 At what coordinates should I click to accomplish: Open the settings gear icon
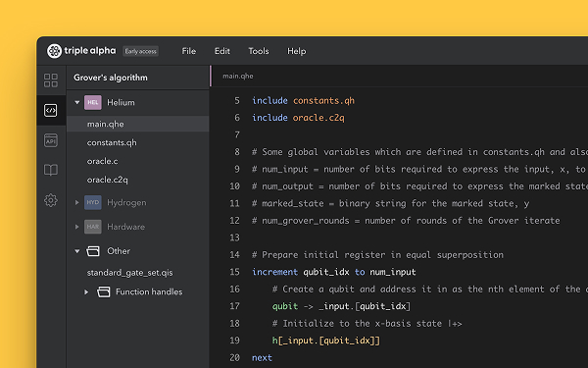[51, 200]
